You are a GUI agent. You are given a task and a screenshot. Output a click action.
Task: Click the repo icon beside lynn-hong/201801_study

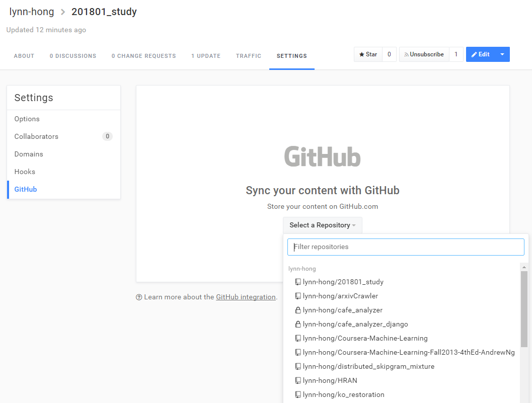[298, 282]
